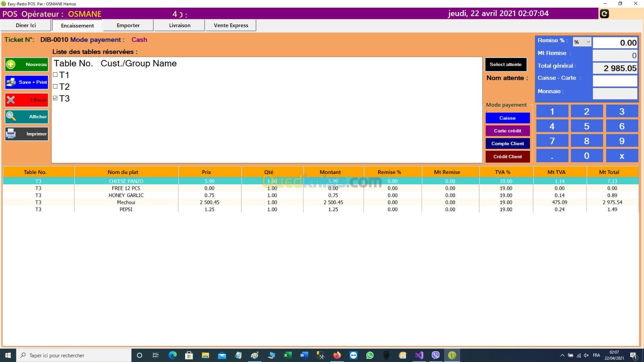
Task: Open Excel from the taskbar
Action: tap(287, 355)
